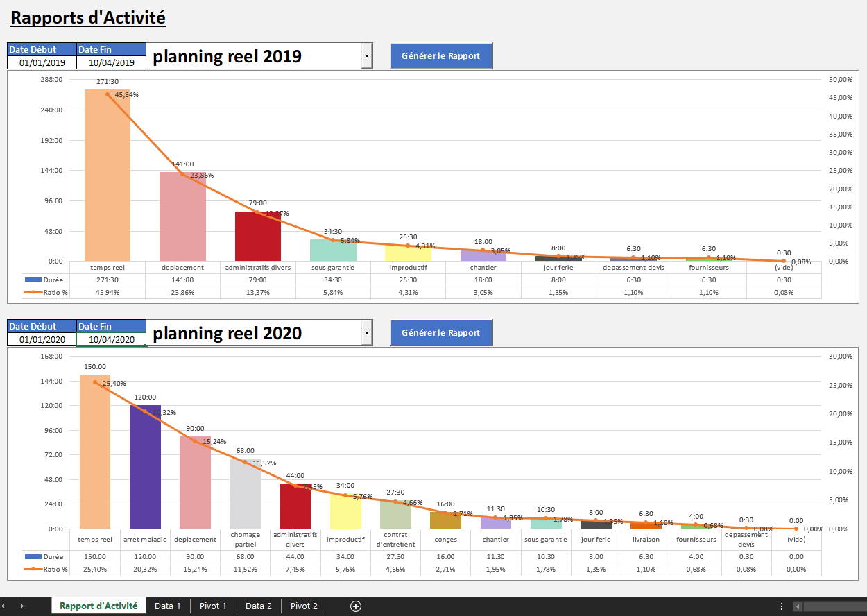
Task: Select the planning reel 2019 combo box
Action: point(259,56)
